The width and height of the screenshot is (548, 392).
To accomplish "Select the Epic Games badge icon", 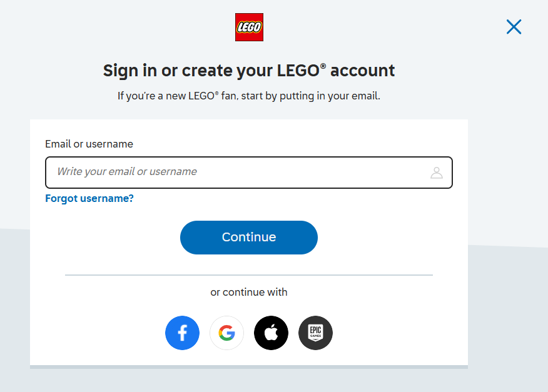I will [315, 333].
